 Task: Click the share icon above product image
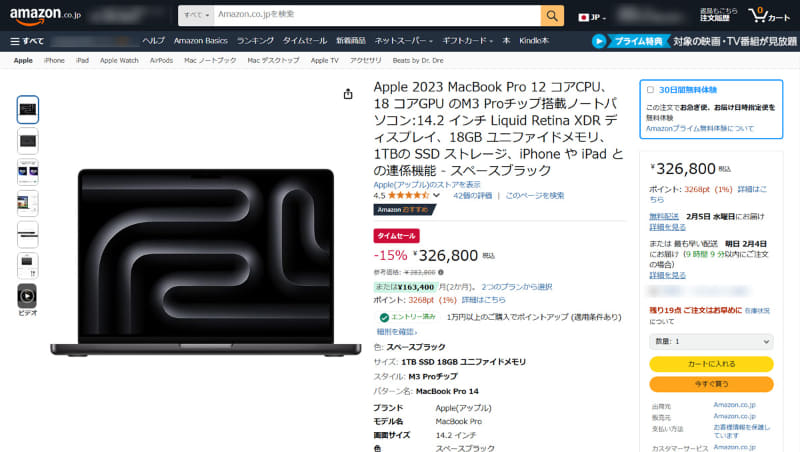tap(348, 94)
